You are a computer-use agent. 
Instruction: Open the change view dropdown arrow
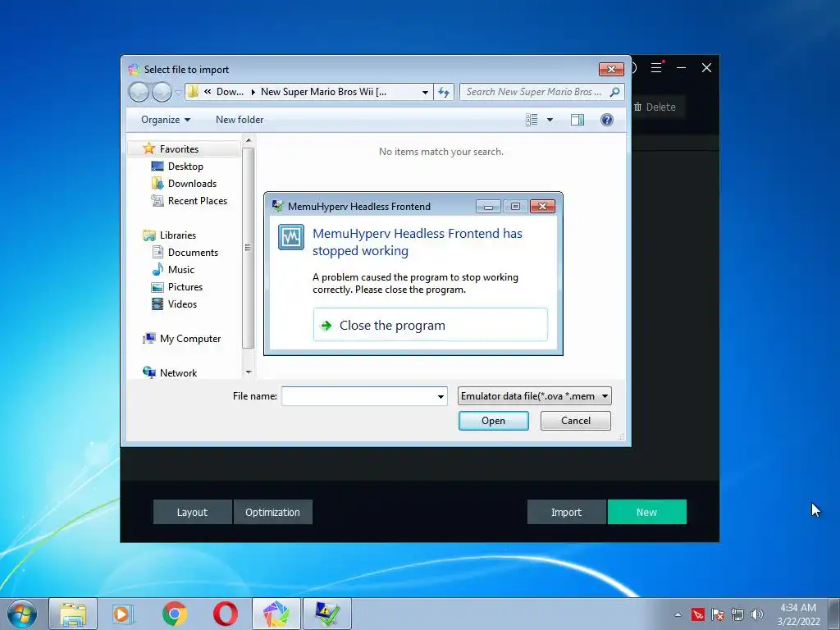pos(550,120)
